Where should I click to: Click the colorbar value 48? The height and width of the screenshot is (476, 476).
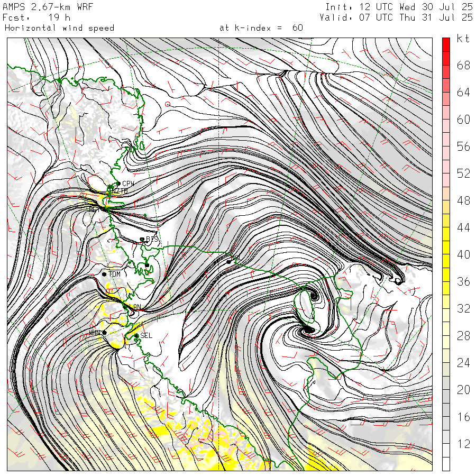coord(463,200)
